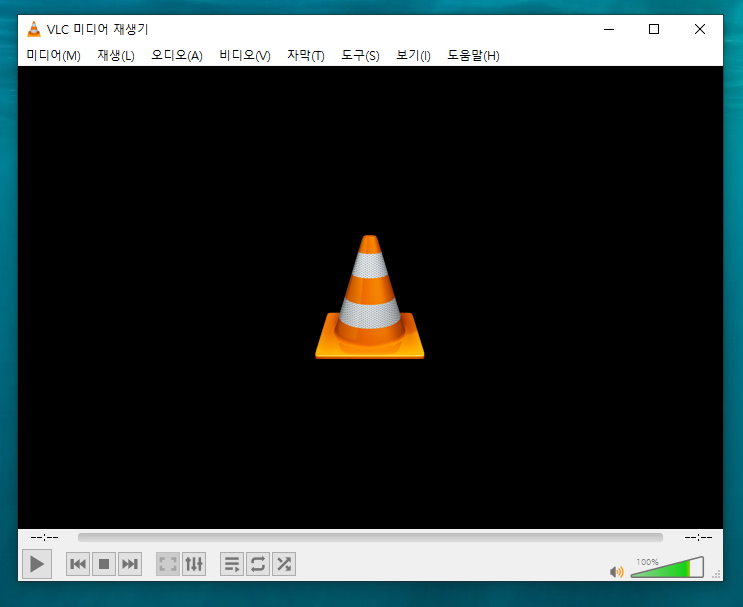
Task: Show the playlist via list icon
Action: [x=232, y=564]
